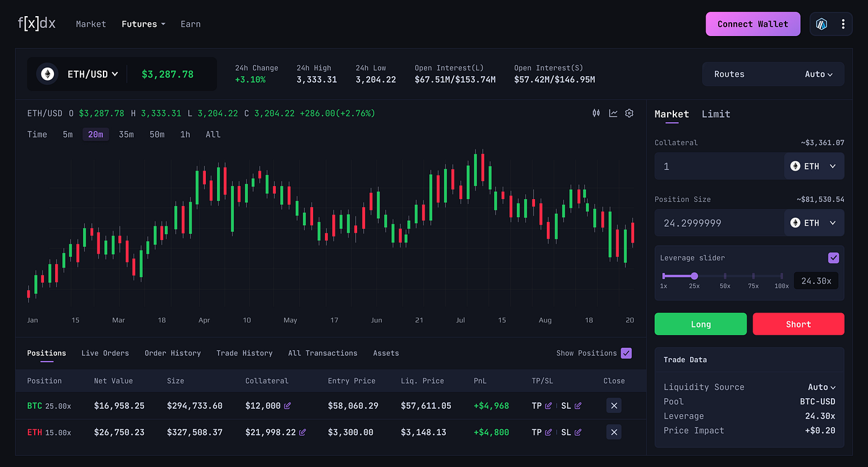868x467 pixels.
Task: Open the three-dot more options menu
Action: (x=843, y=24)
